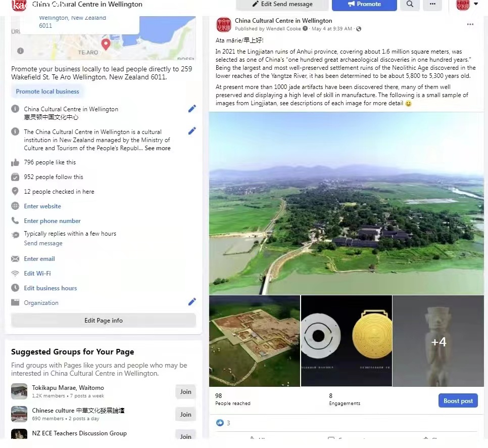Click the search magnifier icon in top bar
The height and width of the screenshot is (448, 488).
pyautogui.click(x=410, y=4)
